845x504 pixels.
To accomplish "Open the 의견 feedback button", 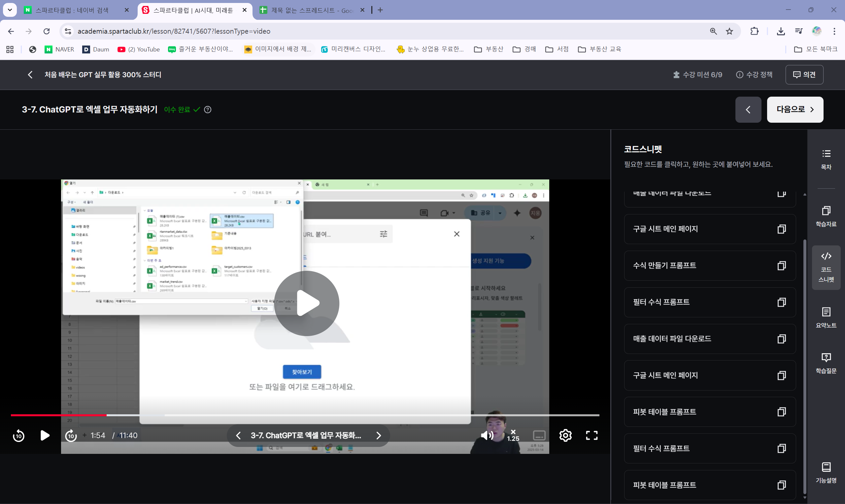I will [x=804, y=75].
